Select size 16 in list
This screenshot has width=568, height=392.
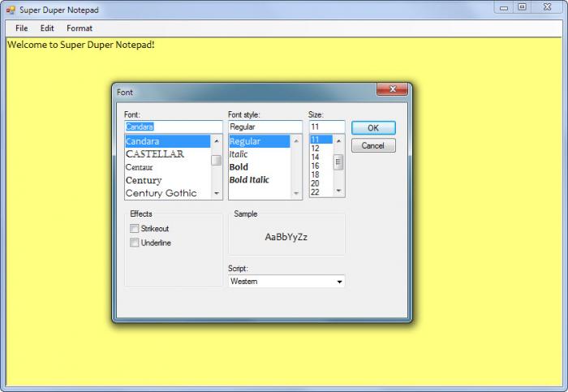(321, 166)
